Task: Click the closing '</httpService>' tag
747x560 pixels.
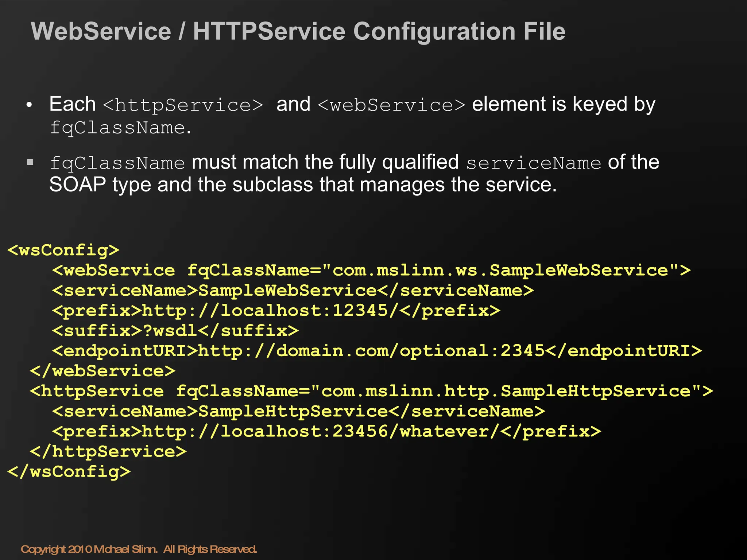Action: (x=108, y=452)
